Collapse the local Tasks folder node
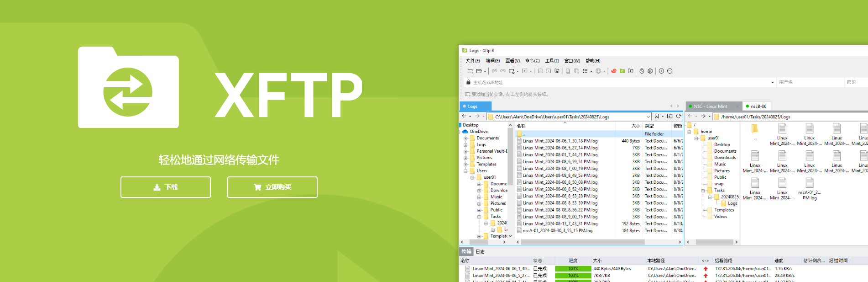This screenshot has height=282, width=868. (x=479, y=217)
